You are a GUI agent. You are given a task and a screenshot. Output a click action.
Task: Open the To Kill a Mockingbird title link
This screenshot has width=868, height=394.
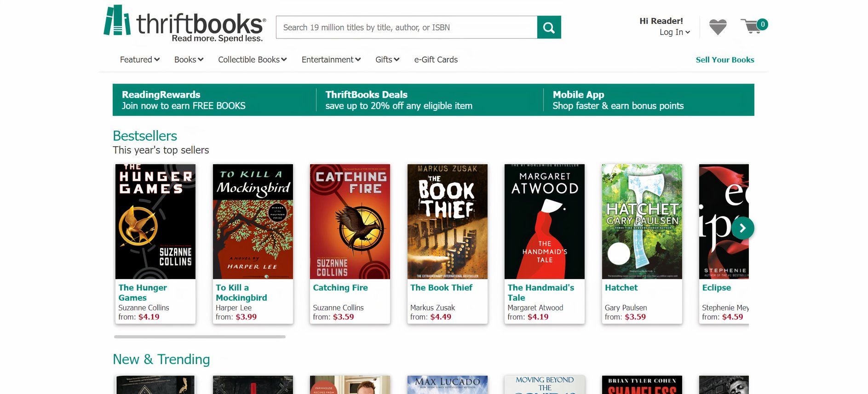(241, 292)
